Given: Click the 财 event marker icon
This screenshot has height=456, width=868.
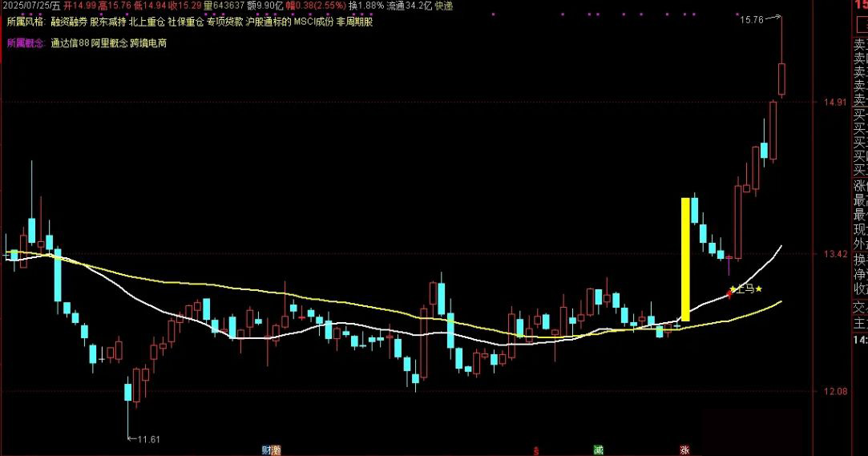Looking at the screenshot, I should [x=266, y=450].
